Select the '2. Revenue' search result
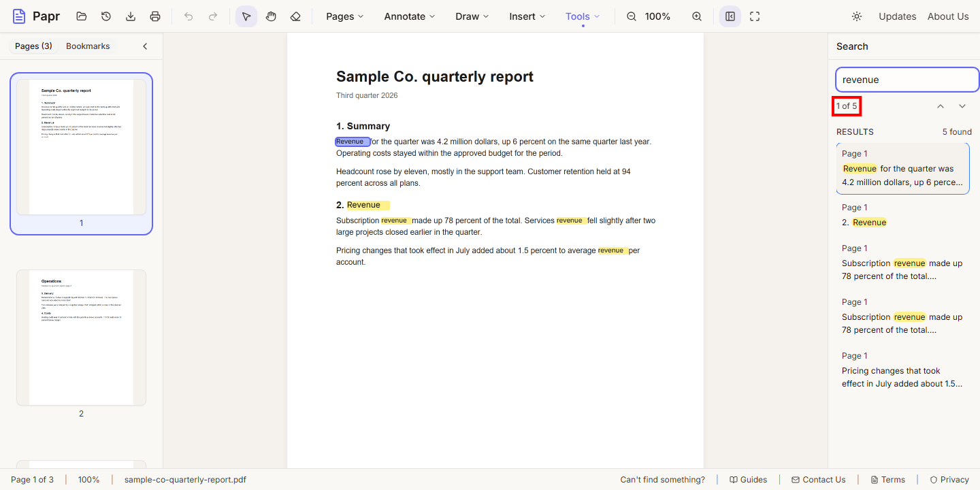980x490 pixels. pyautogui.click(x=903, y=215)
